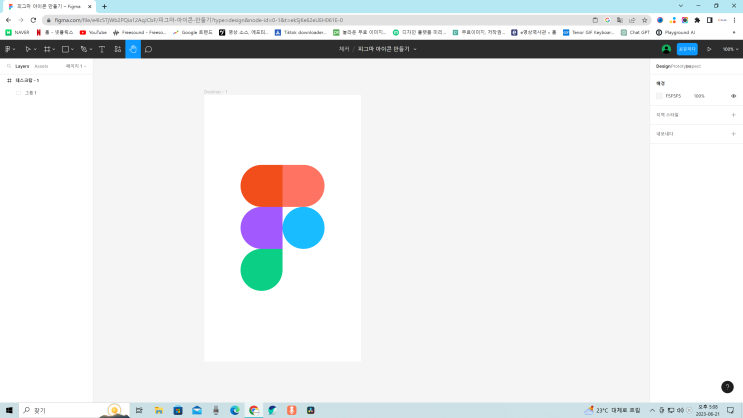Open the YouTube bookmark
This screenshot has height=418, width=743.
click(x=93, y=33)
